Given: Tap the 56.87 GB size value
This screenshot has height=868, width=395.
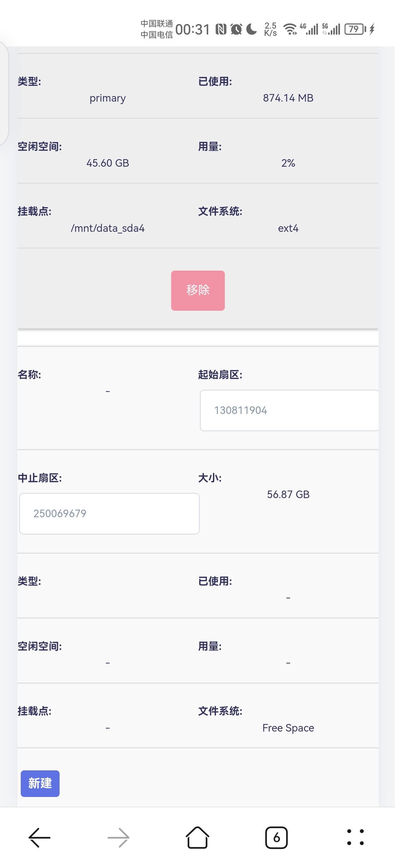Looking at the screenshot, I should [288, 494].
